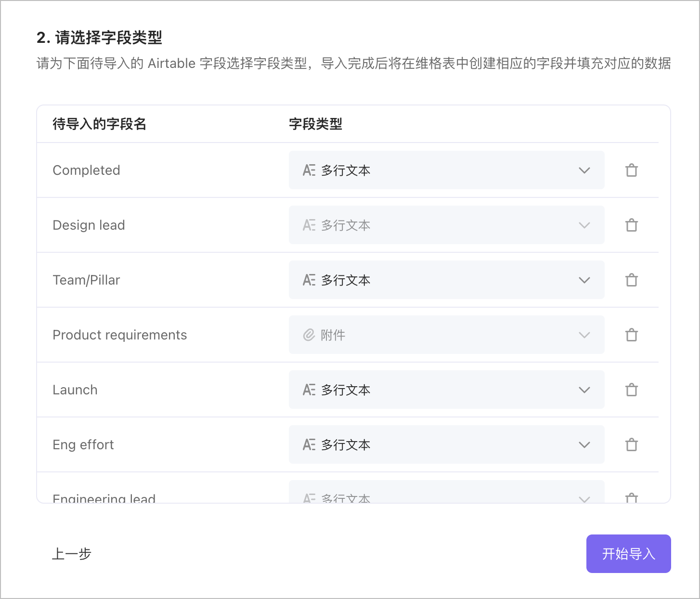The width and height of the screenshot is (700, 599).
Task: Expand the Team/Pillar field type dropdown
Action: coord(584,280)
